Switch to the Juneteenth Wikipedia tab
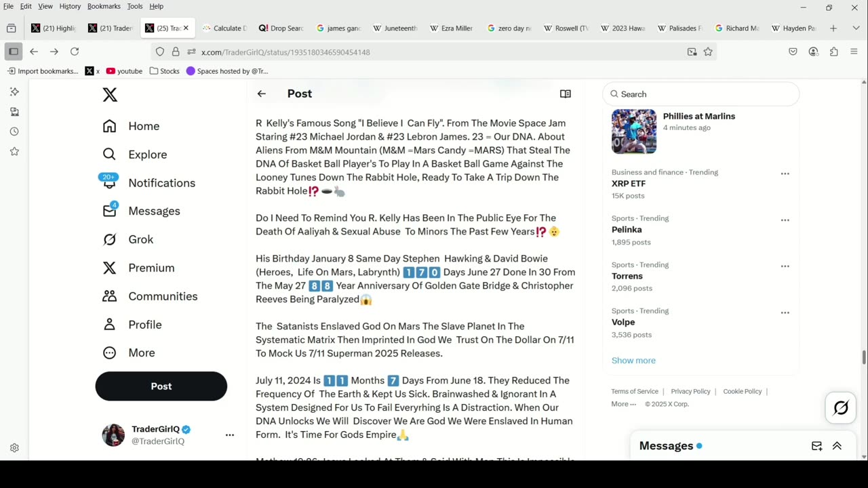This screenshot has height=488, width=868. [395, 28]
